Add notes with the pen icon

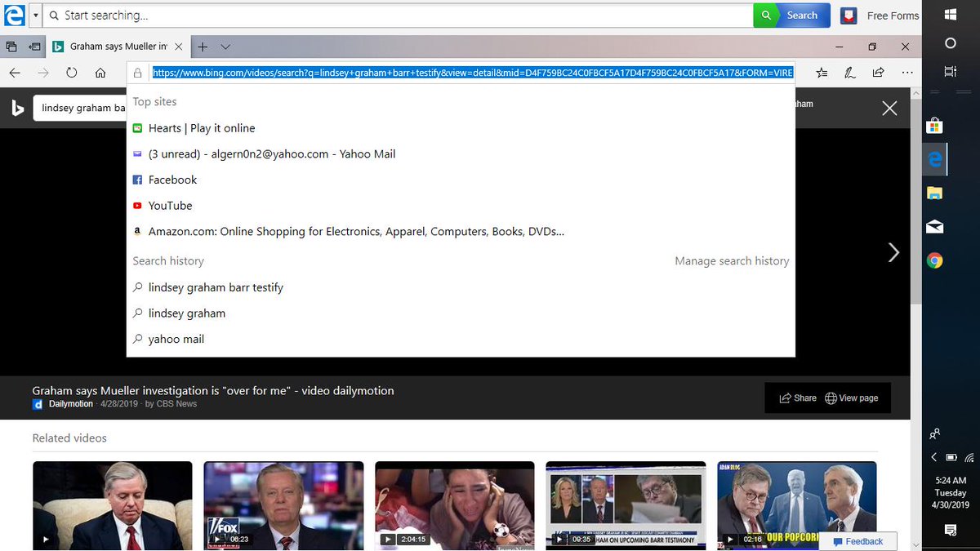point(849,73)
